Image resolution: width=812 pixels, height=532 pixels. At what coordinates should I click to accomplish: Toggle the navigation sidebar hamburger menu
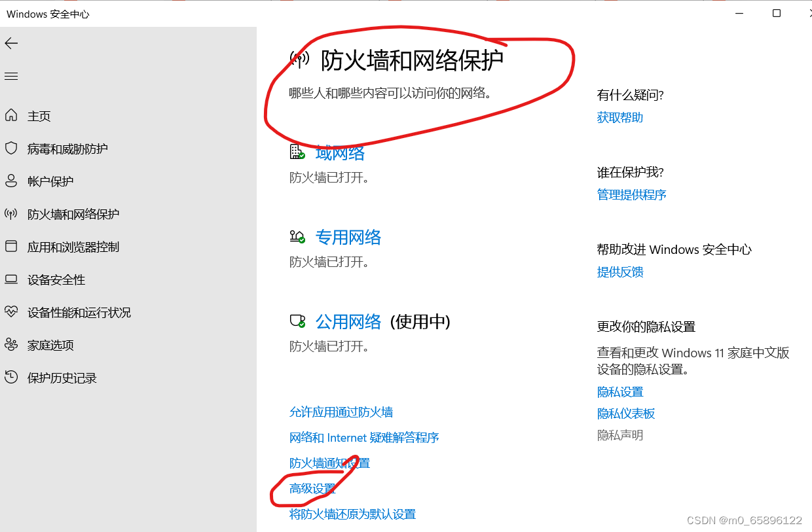11,76
